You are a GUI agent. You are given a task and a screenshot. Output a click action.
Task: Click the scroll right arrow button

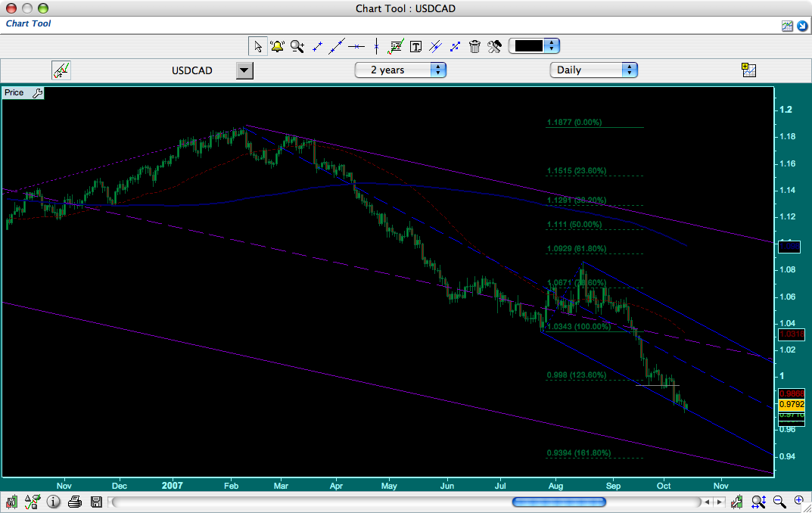[x=719, y=502]
